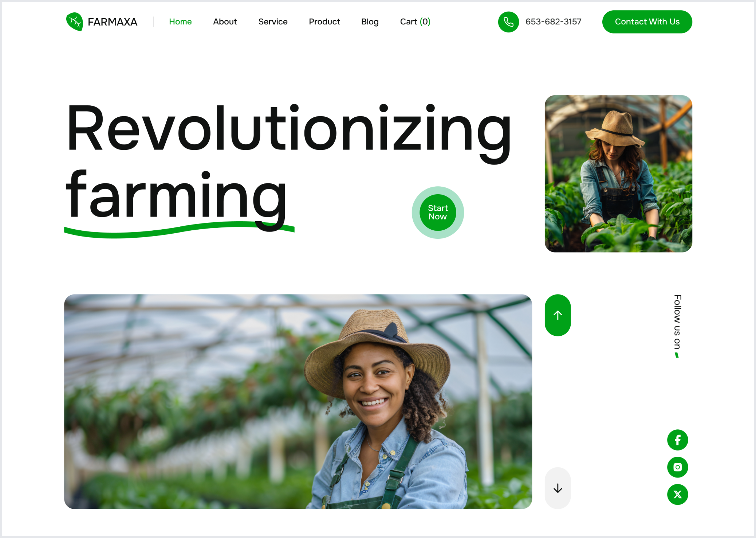
Task: Open the Instagram social icon
Action: pos(677,467)
